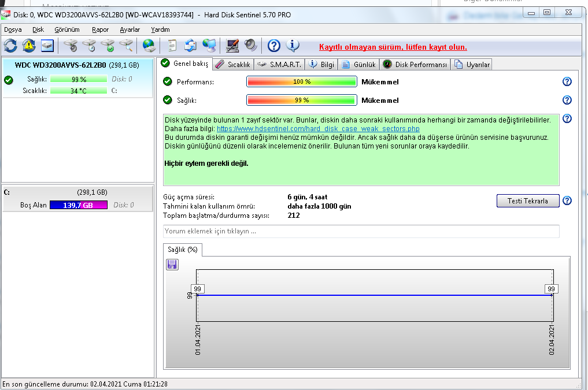The height and width of the screenshot is (390, 588).
Task: Click the globe with monitor toolbar icon
Action: 209,46
